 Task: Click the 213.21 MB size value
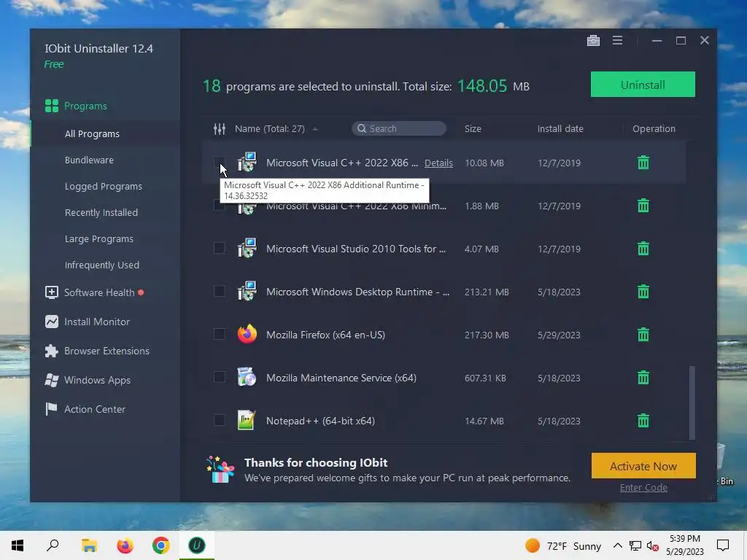[x=487, y=292]
